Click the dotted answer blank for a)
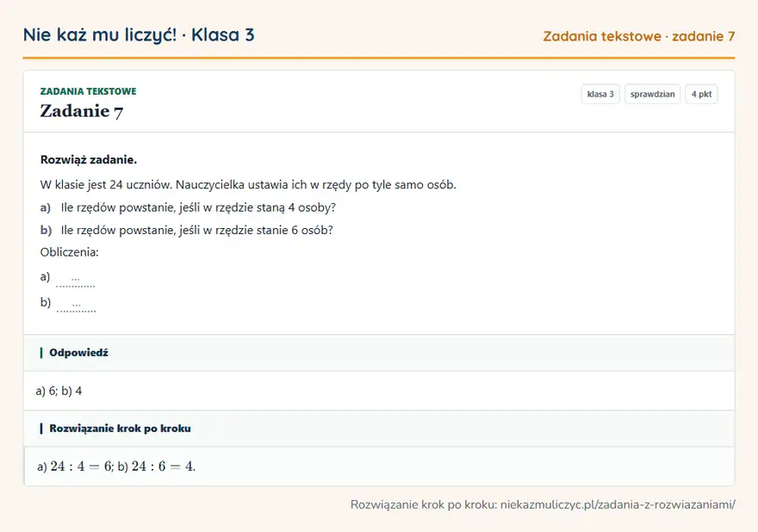Image resolution: width=758 pixels, height=532 pixels. pyautogui.click(x=76, y=281)
